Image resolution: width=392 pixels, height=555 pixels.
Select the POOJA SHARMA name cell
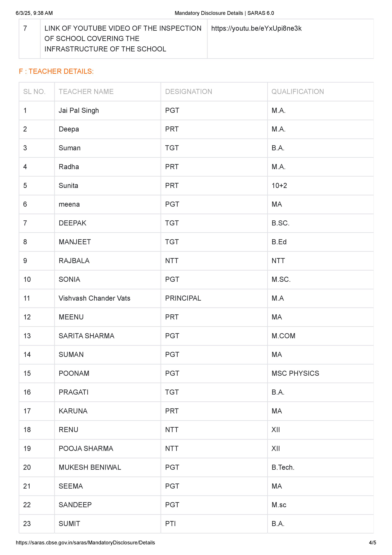(x=86, y=448)
